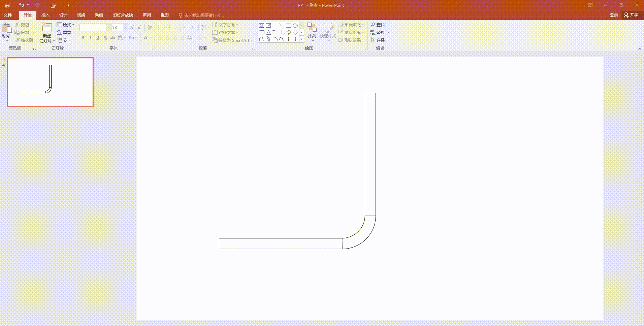Switch to the 插入 Insert tab
Screen dimensions: 644x326
(45, 15)
